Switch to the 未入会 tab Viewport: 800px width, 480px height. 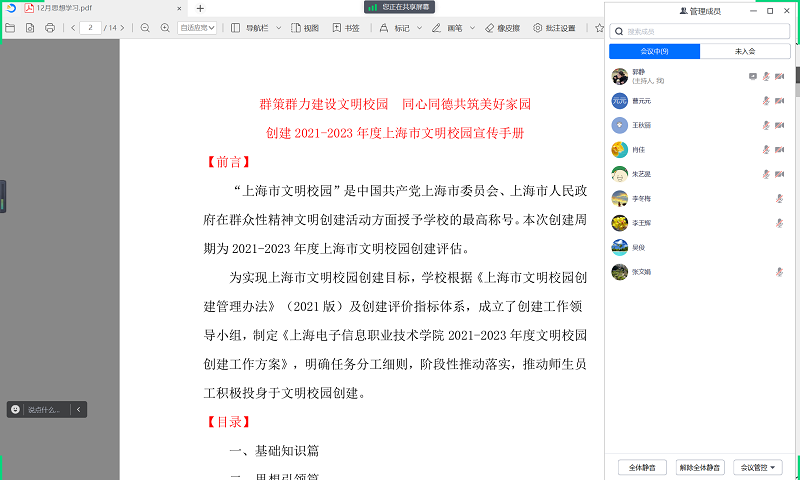(744, 51)
